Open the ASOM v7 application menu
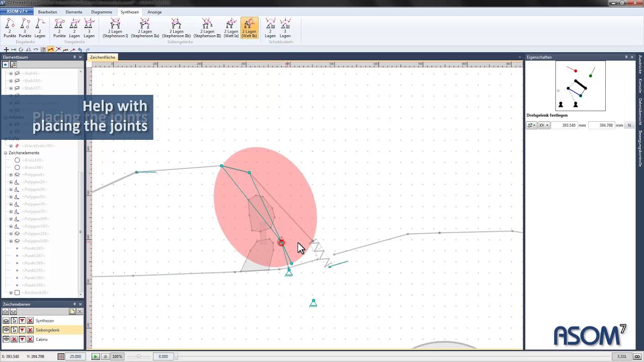 click(17, 11)
